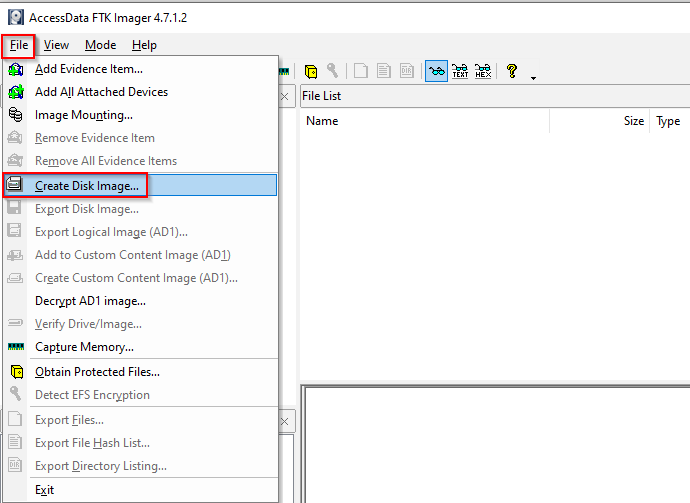
Task: Close the lower left pane with X
Action: click(x=285, y=422)
